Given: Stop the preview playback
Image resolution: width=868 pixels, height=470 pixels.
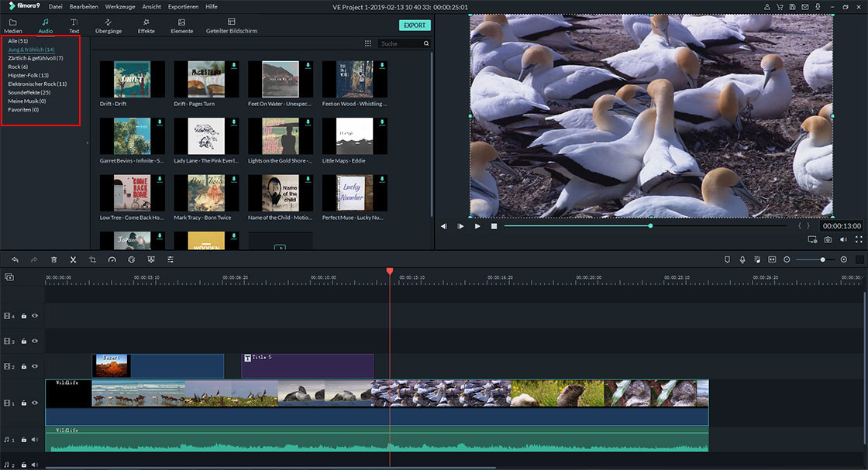Looking at the screenshot, I should (x=494, y=226).
